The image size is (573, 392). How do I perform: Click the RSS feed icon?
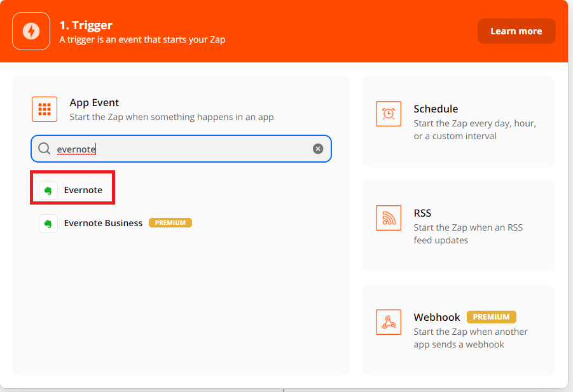tap(388, 218)
